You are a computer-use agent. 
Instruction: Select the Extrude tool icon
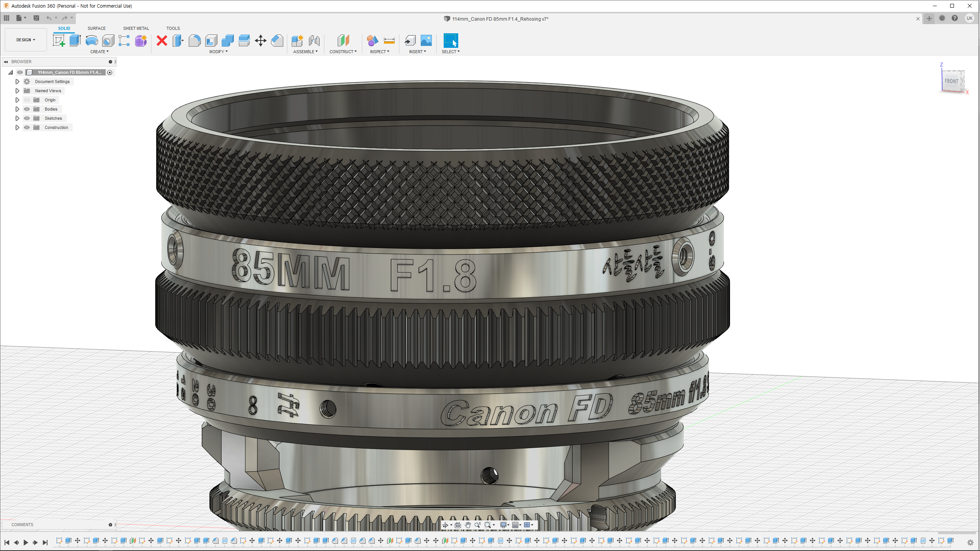coord(75,40)
